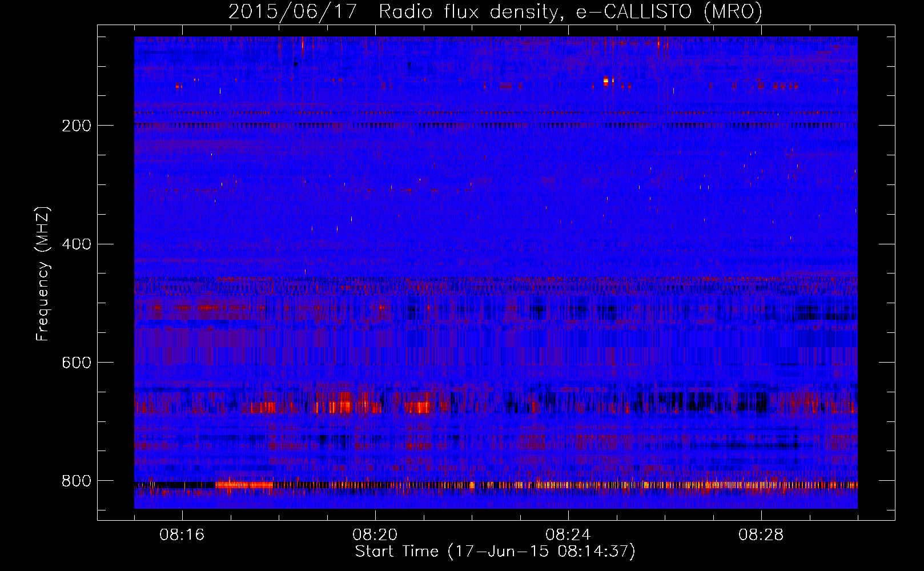Click the 08:24 time tick label

[568, 535]
